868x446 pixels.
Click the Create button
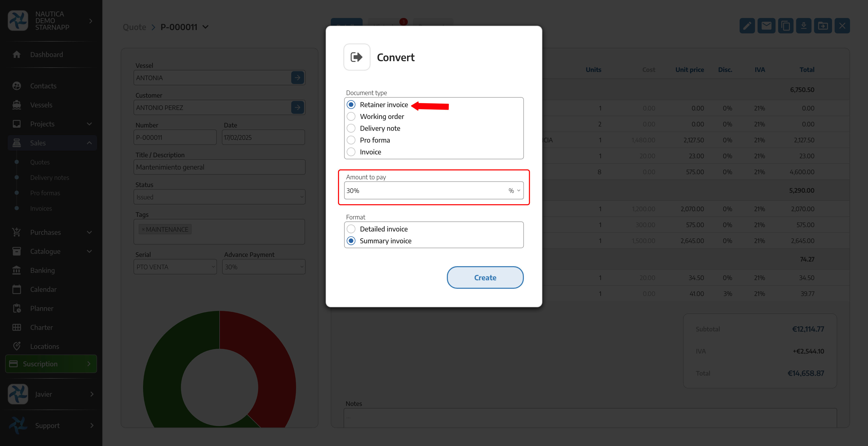click(485, 277)
